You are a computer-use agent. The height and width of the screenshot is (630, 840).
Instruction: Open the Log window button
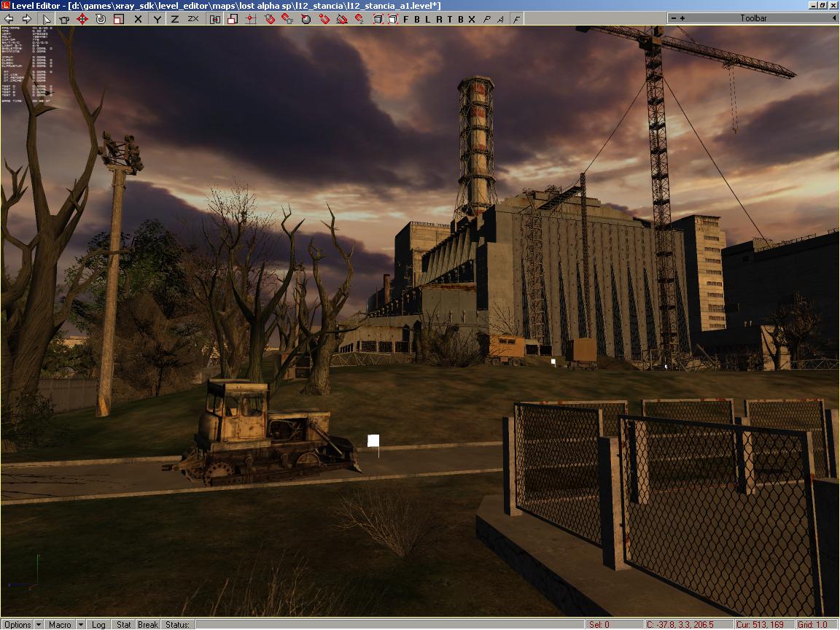(x=98, y=624)
